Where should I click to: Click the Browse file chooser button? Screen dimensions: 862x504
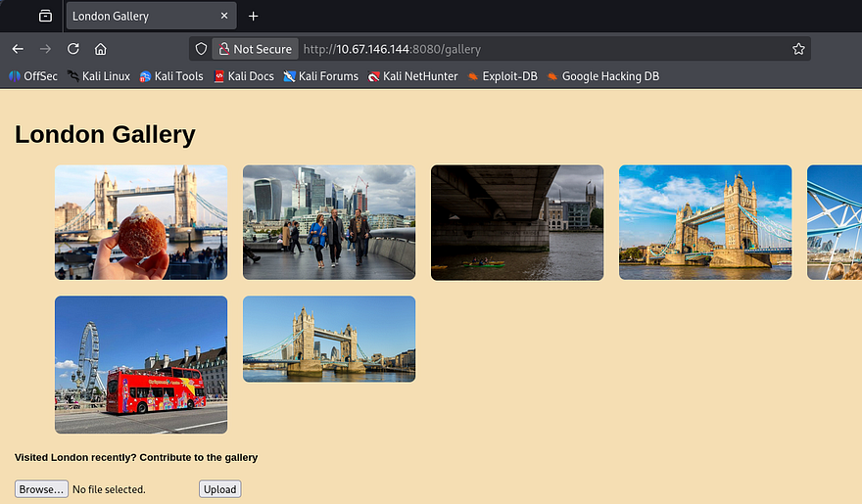tap(41, 489)
